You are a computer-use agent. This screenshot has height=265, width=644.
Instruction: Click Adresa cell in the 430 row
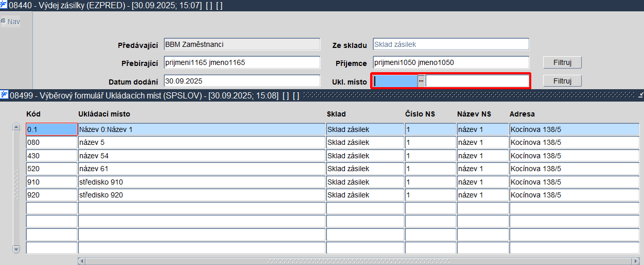click(x=574, y=155)
